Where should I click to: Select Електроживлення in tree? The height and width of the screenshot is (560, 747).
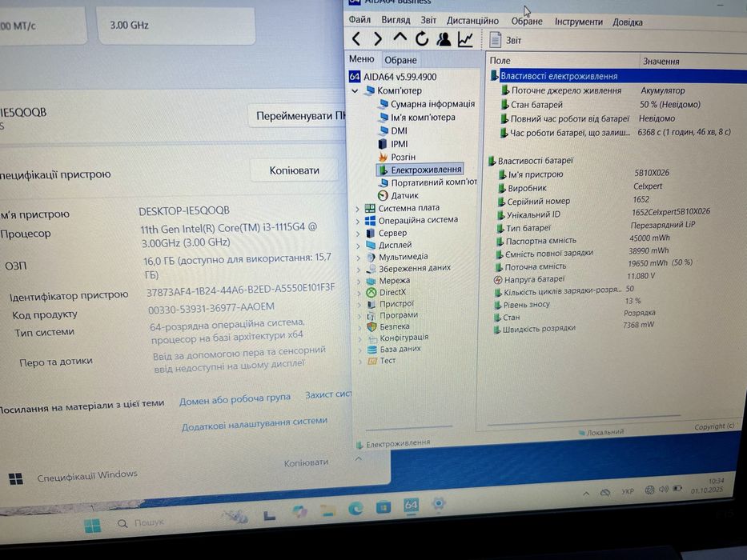click(x=420, y=170)
